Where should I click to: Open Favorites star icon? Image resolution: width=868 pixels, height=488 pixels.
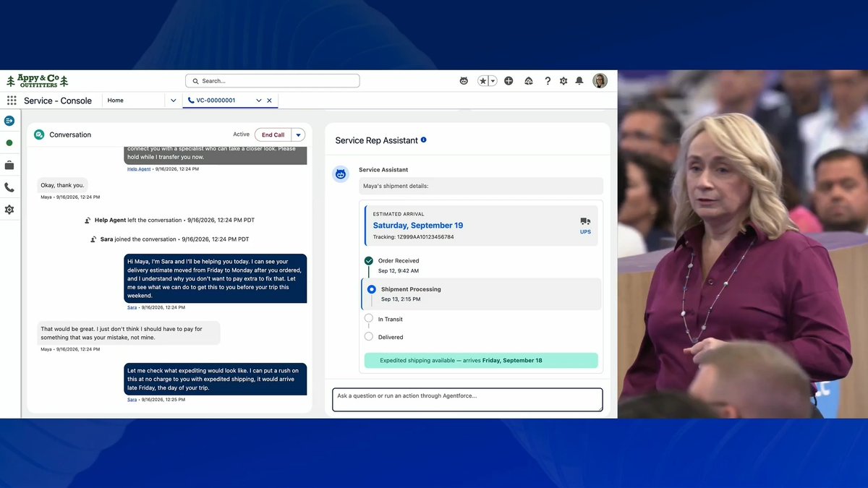tap(483, 81)
